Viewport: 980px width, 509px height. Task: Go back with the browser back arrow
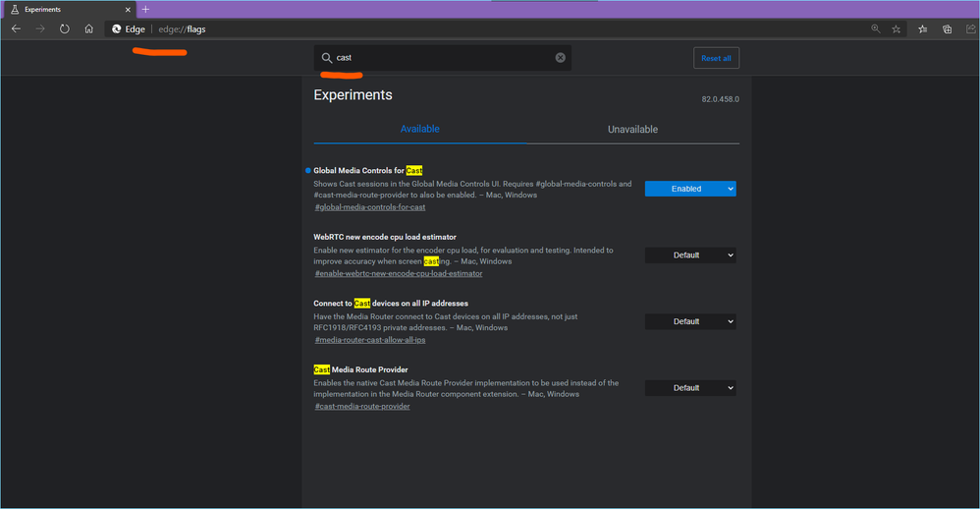17,28
